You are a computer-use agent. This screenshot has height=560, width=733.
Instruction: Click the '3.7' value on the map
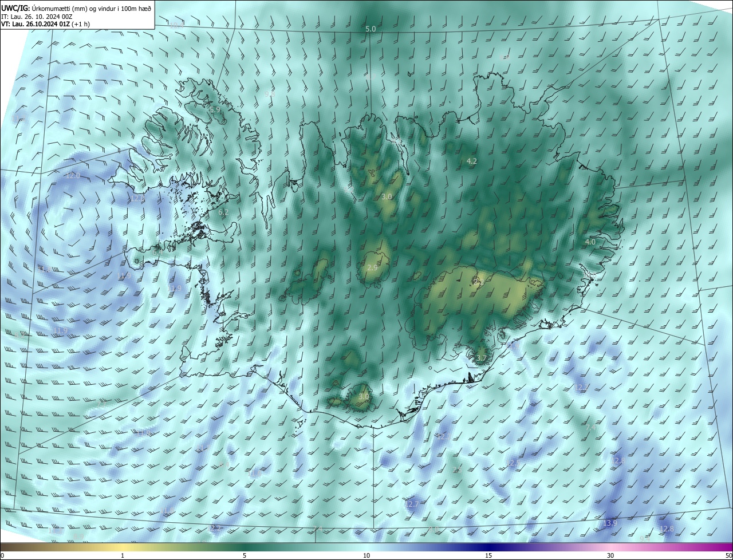tap(482, 359)
